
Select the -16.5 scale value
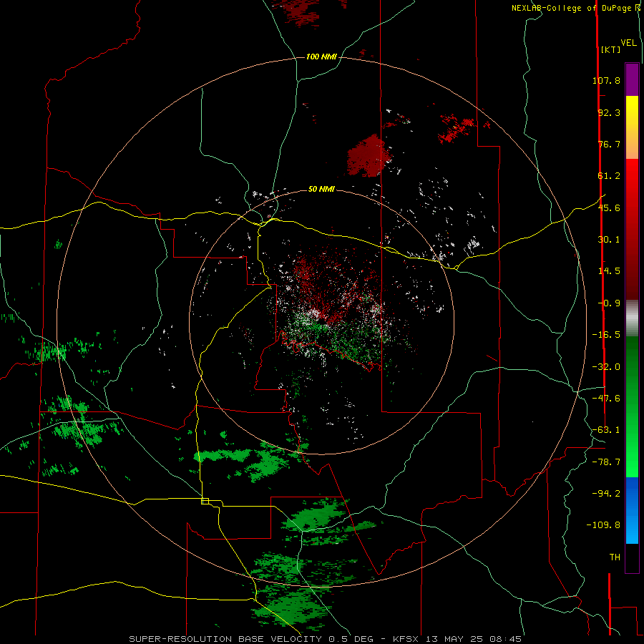[606, 335]
